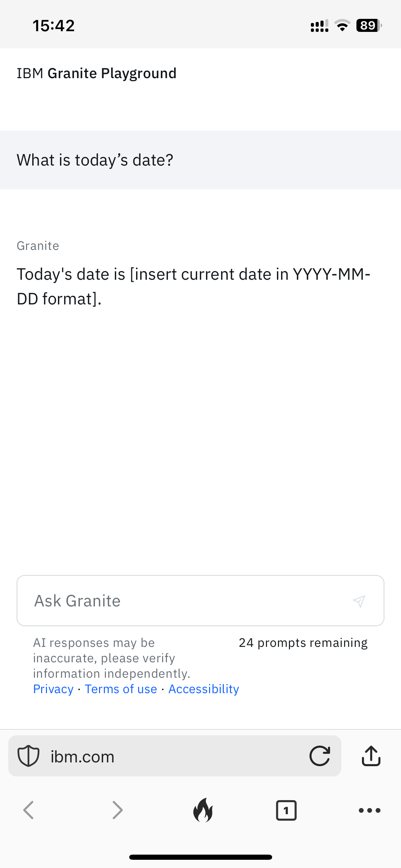The width and height of the screenshot is (401, 868).
Task: Open the Terms of use link
Action: 121,689
